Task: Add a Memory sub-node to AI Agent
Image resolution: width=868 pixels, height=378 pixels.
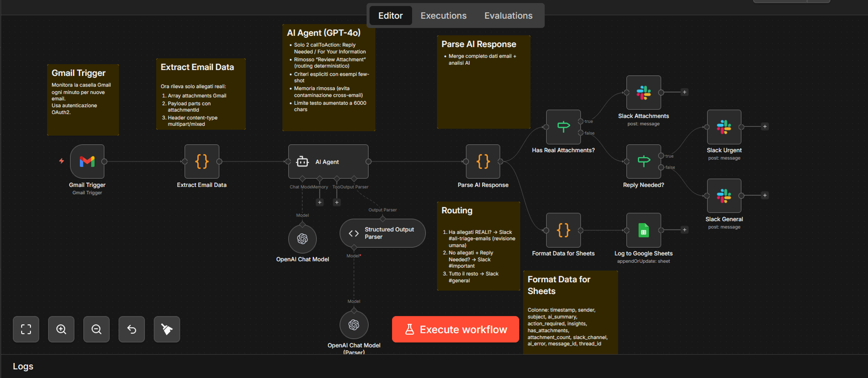Action: (320, 202)
